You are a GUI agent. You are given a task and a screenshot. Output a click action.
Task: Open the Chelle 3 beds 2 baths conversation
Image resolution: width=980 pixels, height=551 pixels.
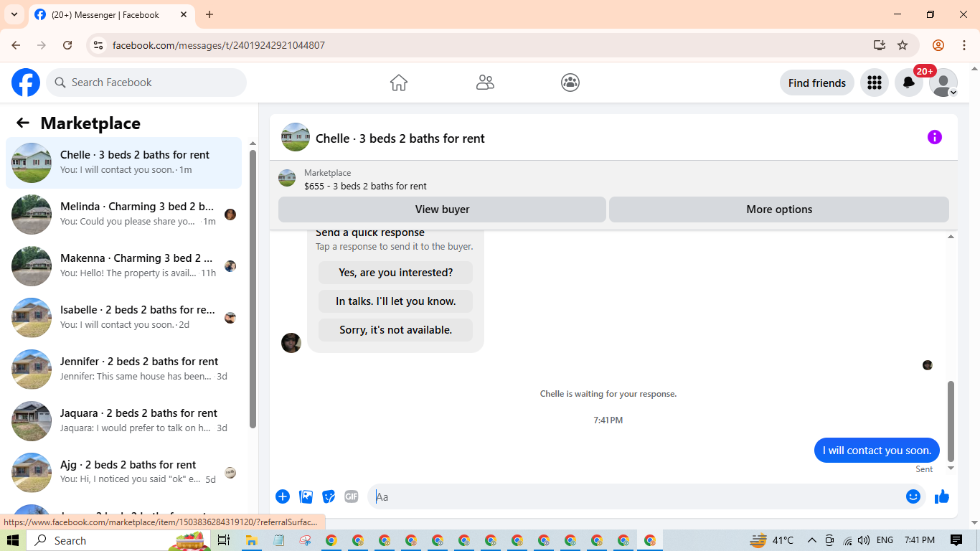pyautogui.click(x=124, y=163)
